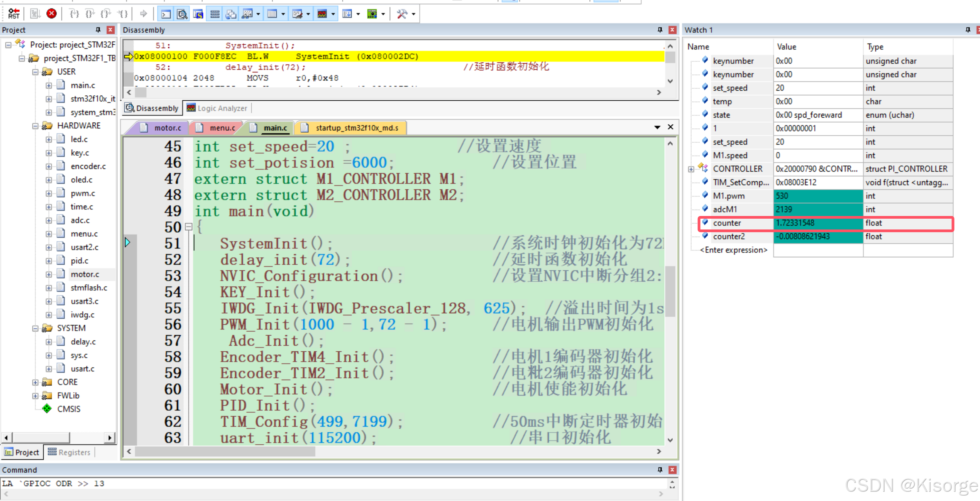
Task: Select main.c in the USER folder
Action: [x=83, y=85]
